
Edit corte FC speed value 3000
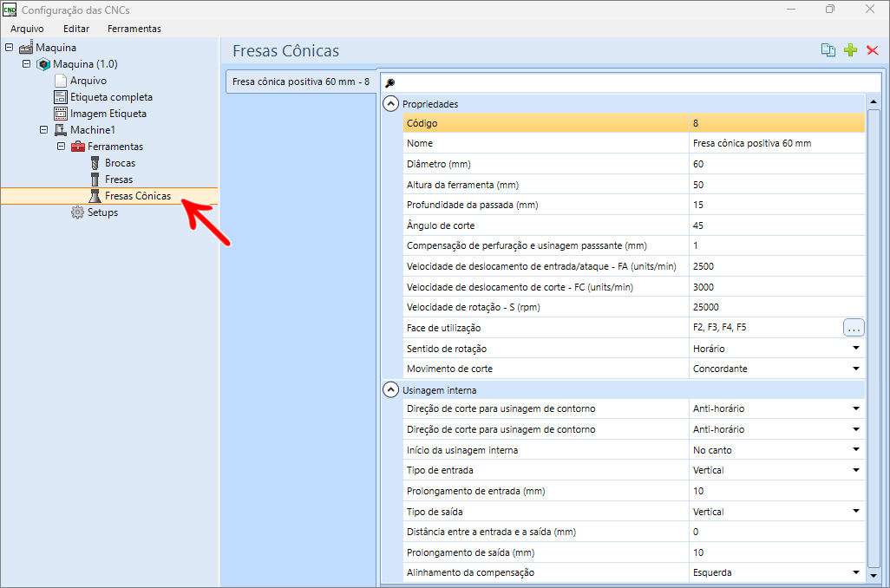[776, 286]
